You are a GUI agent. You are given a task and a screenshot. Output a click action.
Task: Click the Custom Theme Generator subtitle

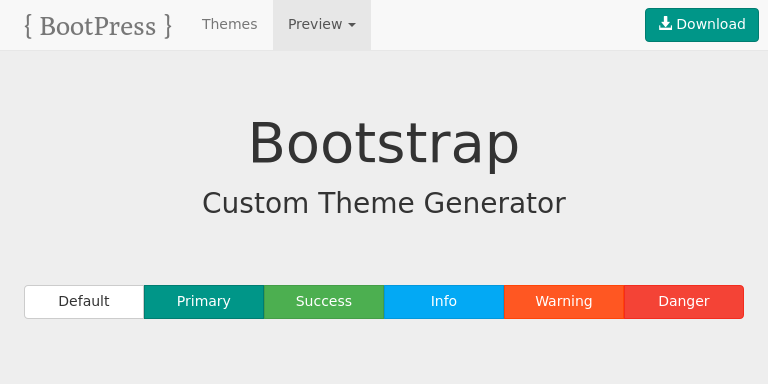coord(384,203)
